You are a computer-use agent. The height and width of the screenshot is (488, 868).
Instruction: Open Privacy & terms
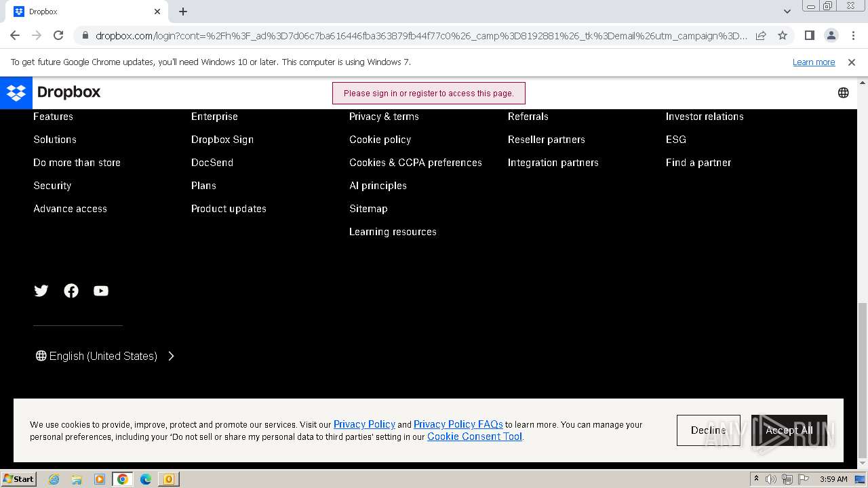384,117
